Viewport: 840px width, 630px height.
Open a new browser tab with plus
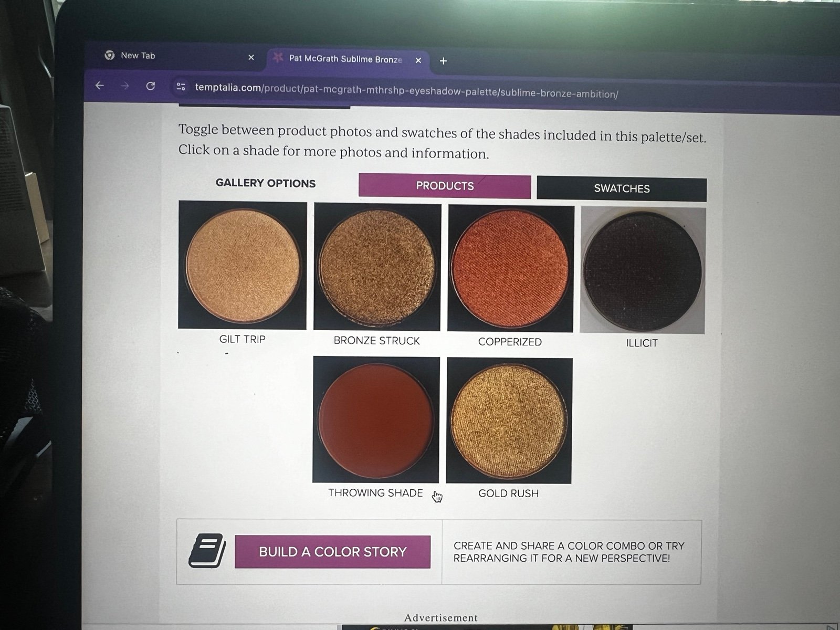pyautogui.click(x=443, y=61)
